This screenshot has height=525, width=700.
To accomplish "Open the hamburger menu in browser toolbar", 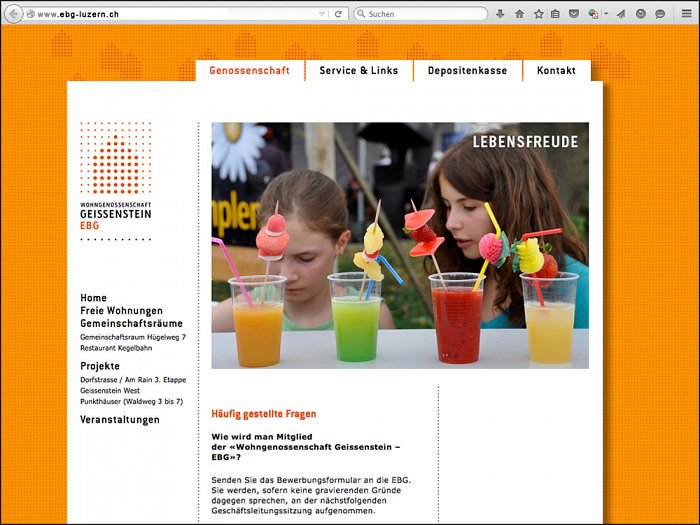I will pos(686,14).
